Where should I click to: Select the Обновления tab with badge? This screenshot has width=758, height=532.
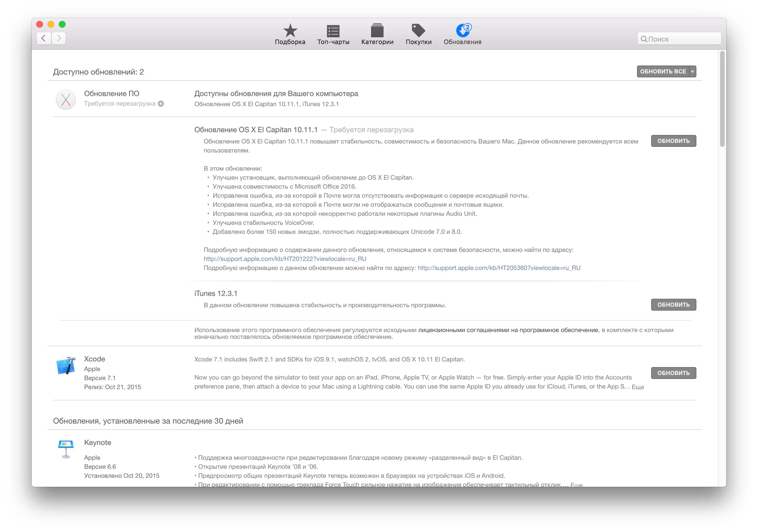[462, 34]
